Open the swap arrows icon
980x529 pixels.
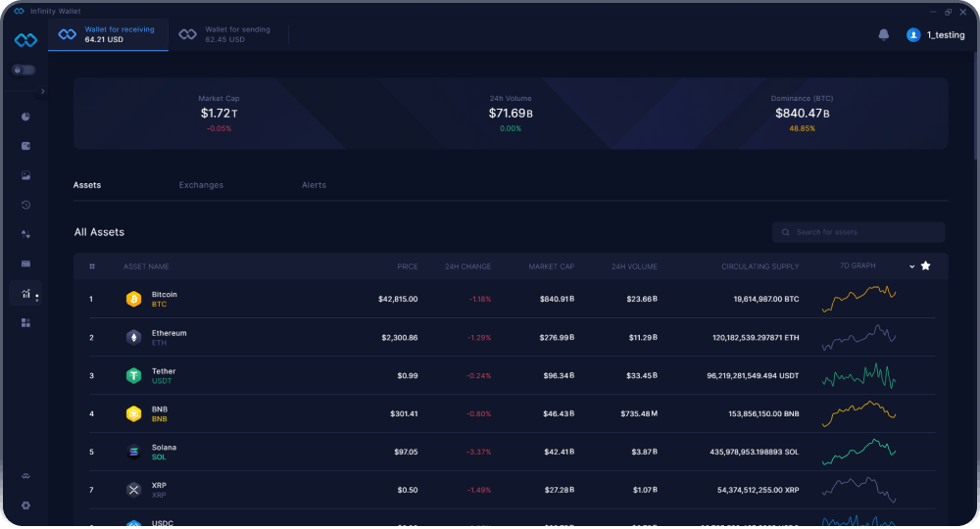point(25,234)
